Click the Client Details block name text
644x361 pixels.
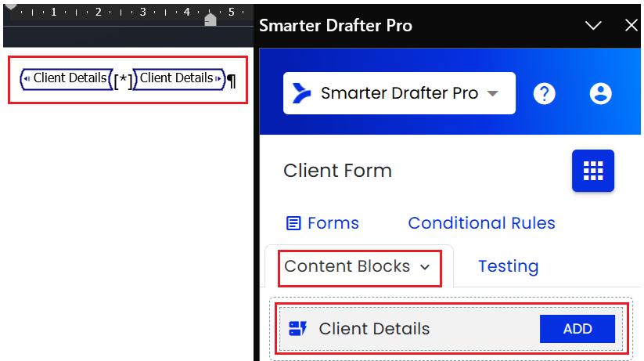point(374,329)
